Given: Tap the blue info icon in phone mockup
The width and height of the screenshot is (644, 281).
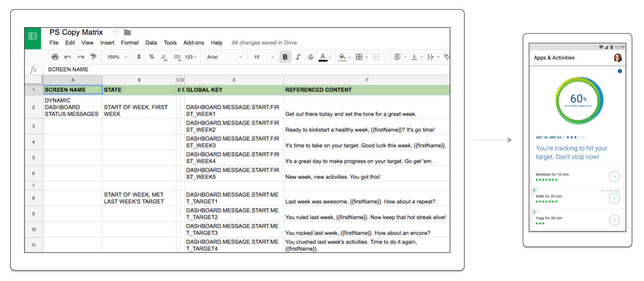Looking at the screenshot, I should (620, 71).
